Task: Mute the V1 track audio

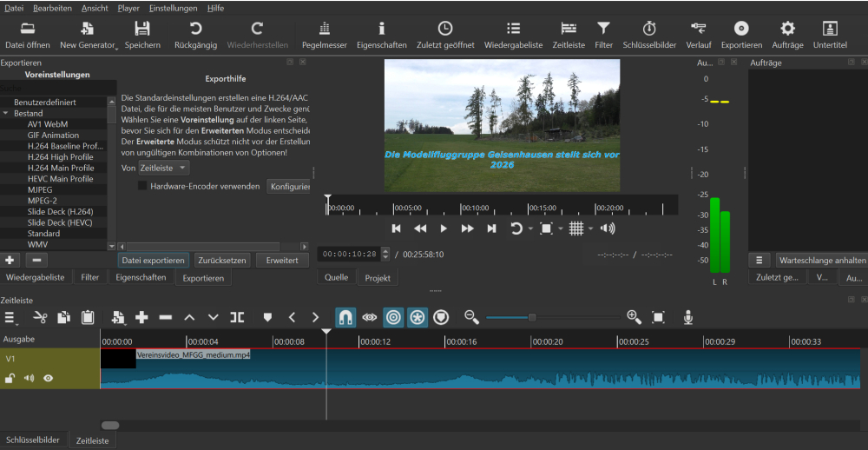Action: click(29, 379)
